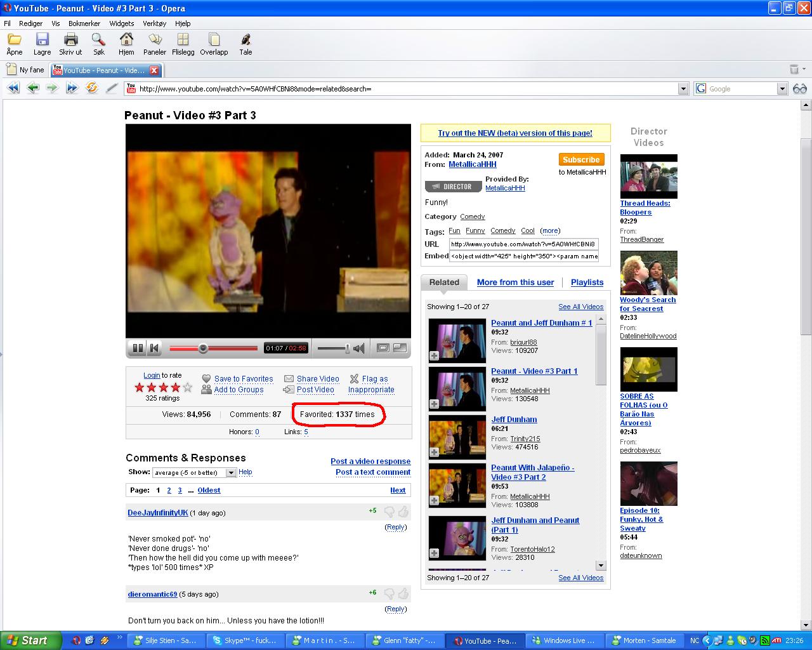Toggle the video fullscreen icon
This screenshot has width=812, height=650.
(400, 348)
